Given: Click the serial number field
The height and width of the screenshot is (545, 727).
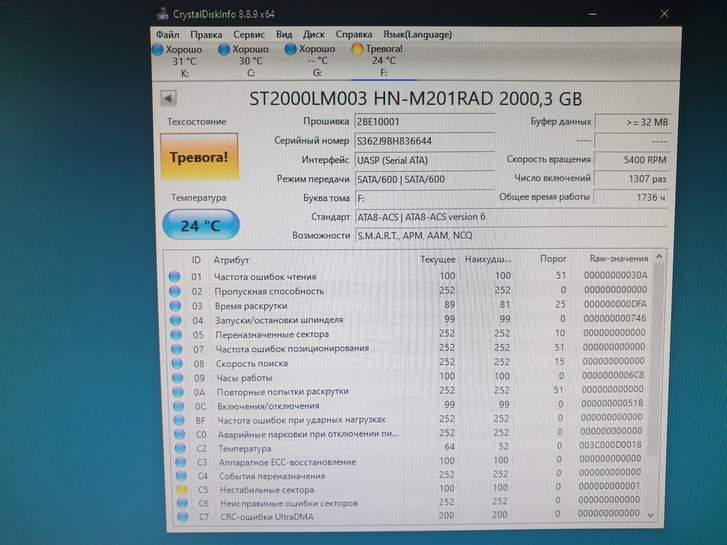Looking at the screenshot, I should point(424,141).
